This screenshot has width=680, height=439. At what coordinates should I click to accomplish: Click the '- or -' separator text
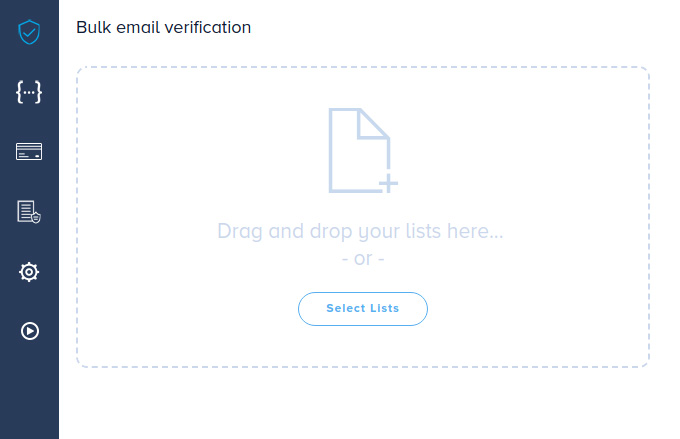coord(363,258)
